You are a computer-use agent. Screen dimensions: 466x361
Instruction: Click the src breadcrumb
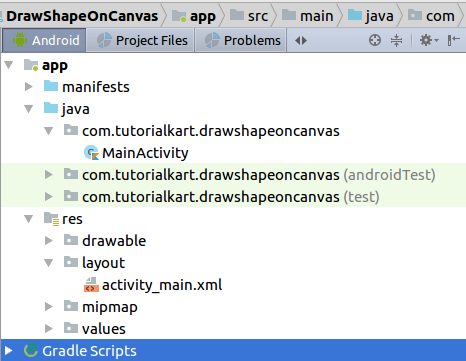pos(249,16)
